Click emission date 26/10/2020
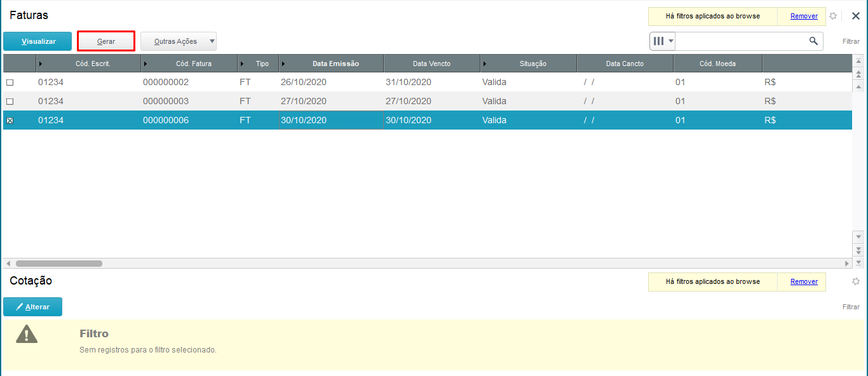This screenshot has width=868, height=376. 304,83
